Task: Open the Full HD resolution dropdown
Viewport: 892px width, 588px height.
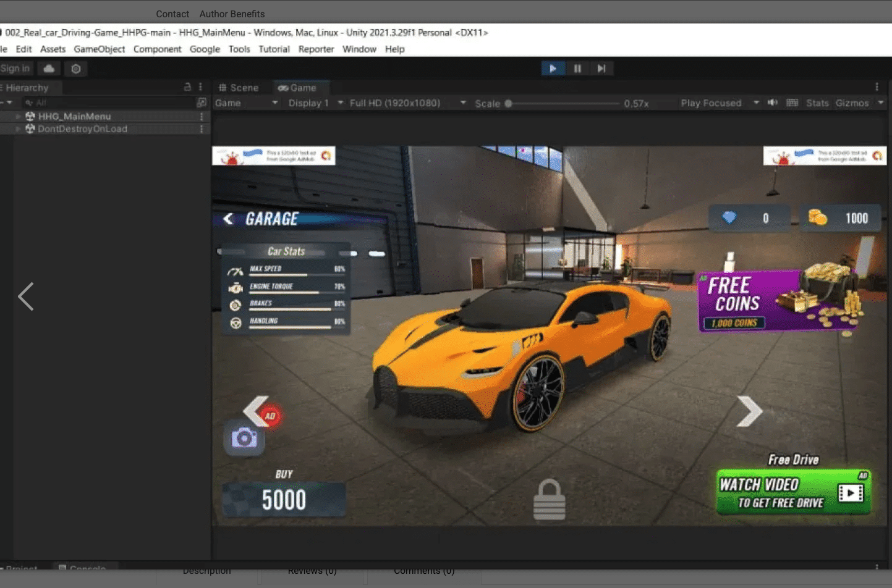Action: 407,103
